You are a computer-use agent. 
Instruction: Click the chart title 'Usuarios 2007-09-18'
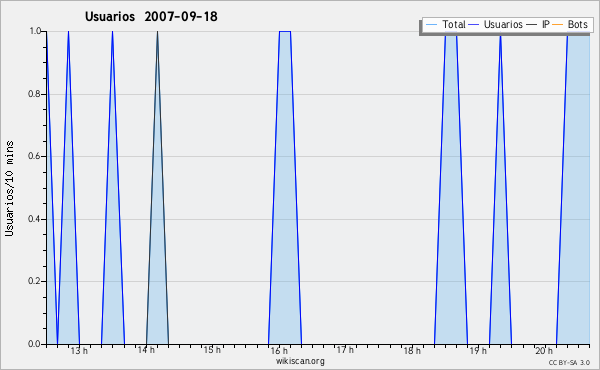[x=151, y=16]
